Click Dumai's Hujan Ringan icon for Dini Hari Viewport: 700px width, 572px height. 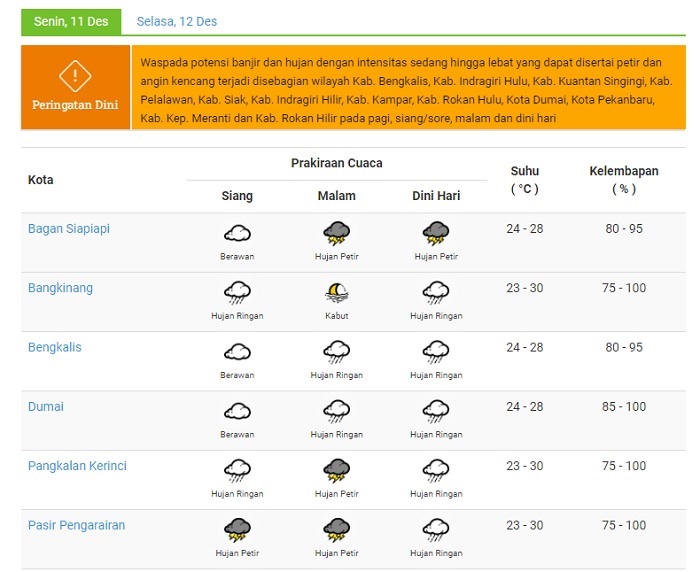(436, 412)
